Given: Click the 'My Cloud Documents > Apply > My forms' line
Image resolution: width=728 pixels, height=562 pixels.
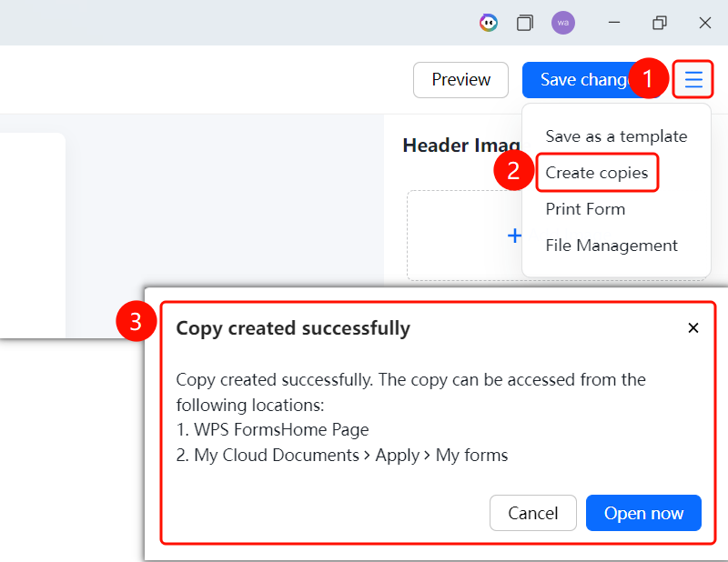Looking at the screenshot, I should [342, 456].
